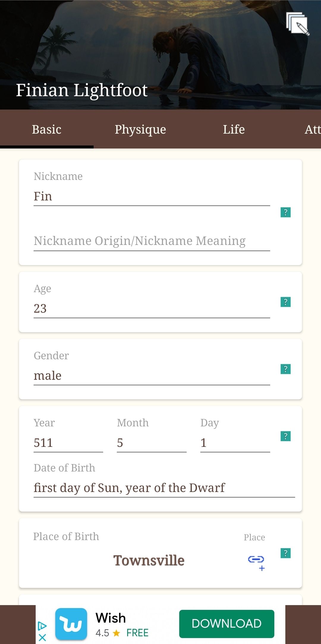Edit the Date of Birth text field
The width and height of the screenshot is (321, 644).
pos(164,488)
